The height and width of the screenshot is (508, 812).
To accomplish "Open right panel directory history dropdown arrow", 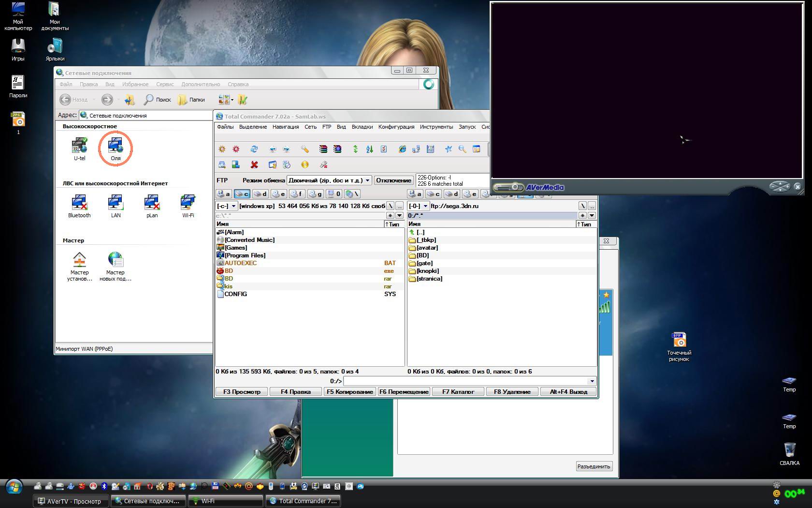I will [592, 215].
